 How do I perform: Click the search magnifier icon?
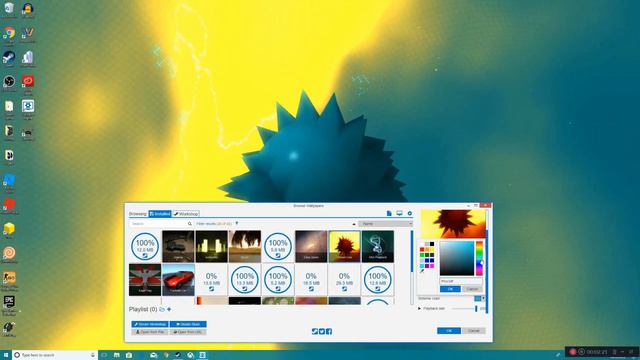[189, 224]
